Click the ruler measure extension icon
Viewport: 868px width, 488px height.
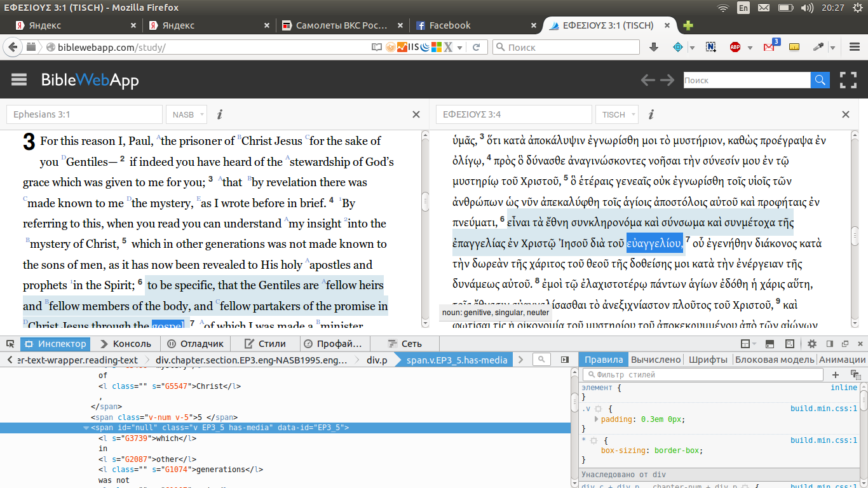(x=794, y=47)
